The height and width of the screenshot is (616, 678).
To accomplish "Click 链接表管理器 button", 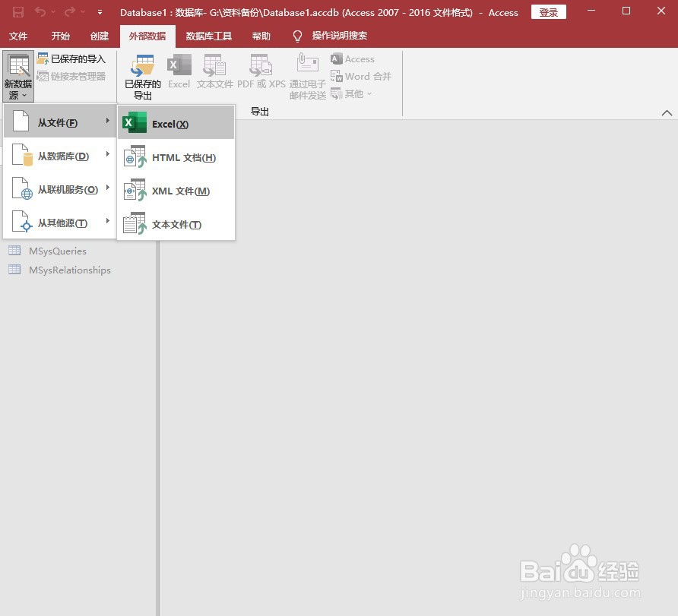I will click(71, 77).
